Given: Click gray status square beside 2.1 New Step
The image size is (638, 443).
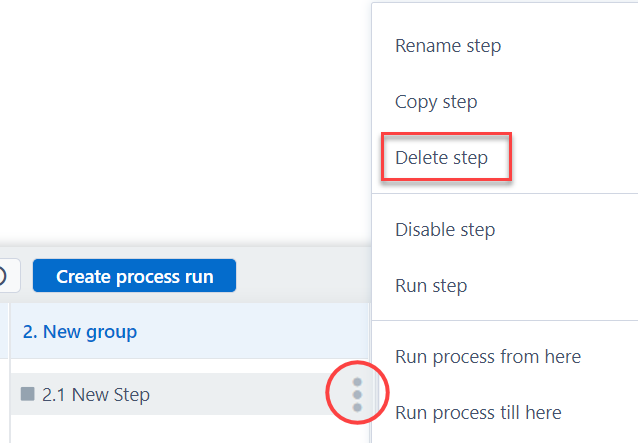Looking at the screenshot, I should tap(28, 394).
